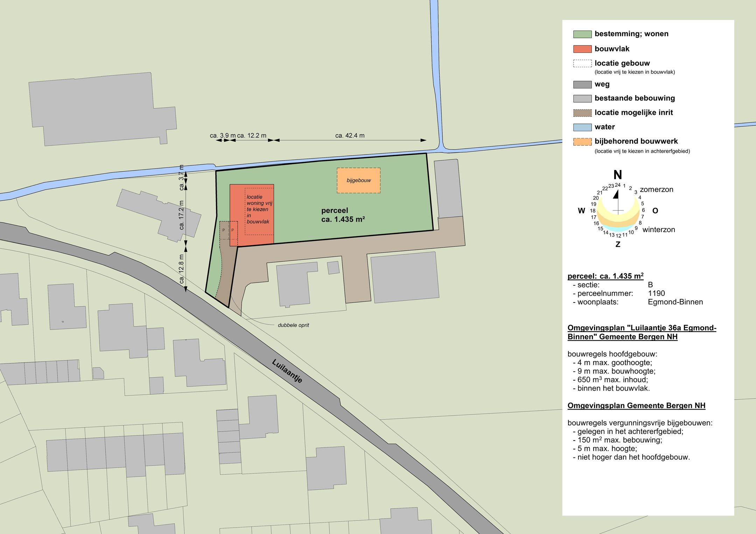Viewport: 756px width, 534px height.
Task: Click the 'ca. 42.4 m' dimension label
Action: 350,136
